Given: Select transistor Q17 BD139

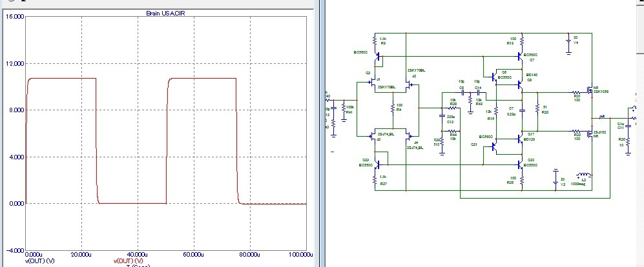Looking at the screenshot, I should click(x=519, y=139).
